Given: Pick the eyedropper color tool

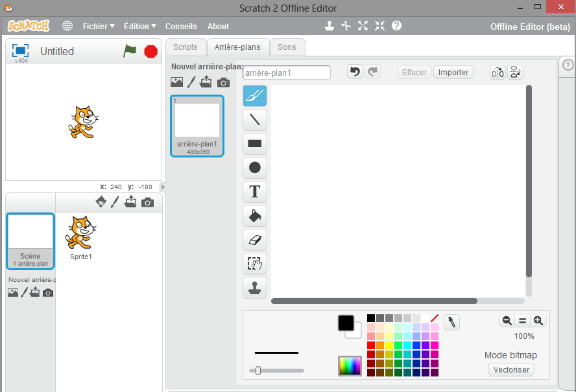Looking at the screenshot, I should click(451, 322).
